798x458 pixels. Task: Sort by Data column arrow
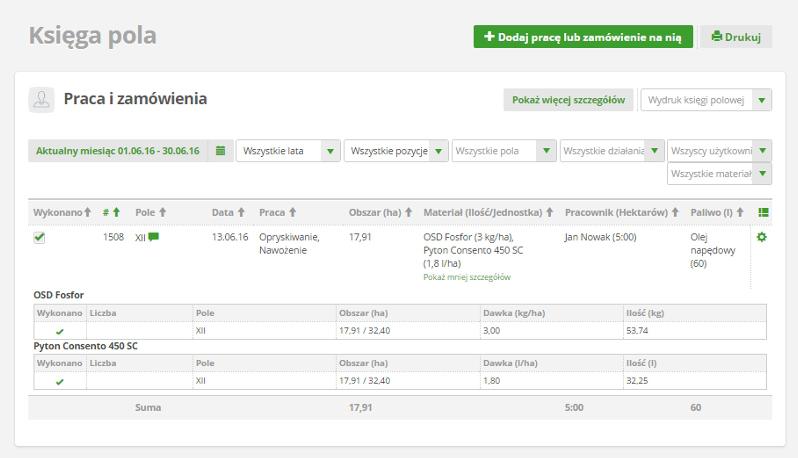click(241, 212)
